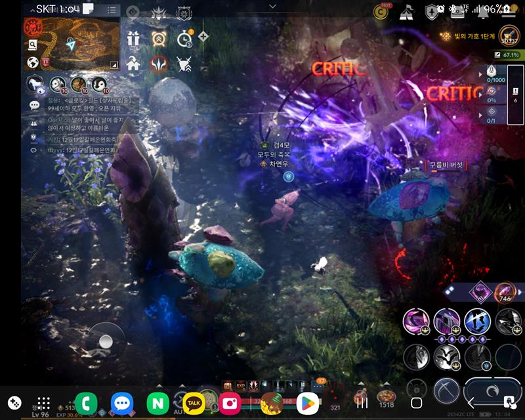
Task: Open the chat speech bubble icon
Action: click(x=34, y=106)
